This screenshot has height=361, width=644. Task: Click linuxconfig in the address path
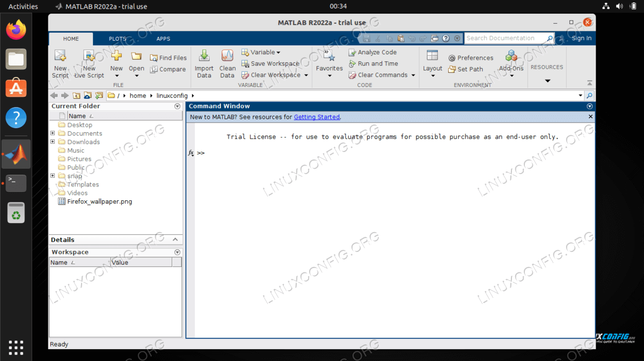pos(172,96)
